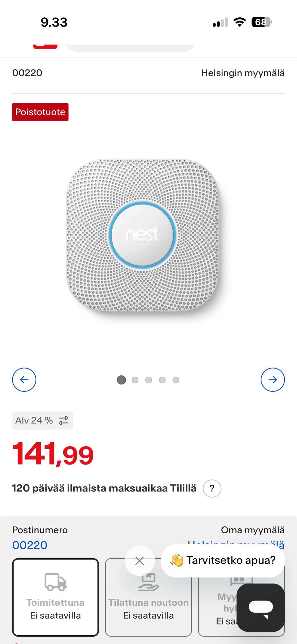This screenshot has width=297, height=644.
Task: Select the Toimitettuna delivery option
Action: point(55,597)
